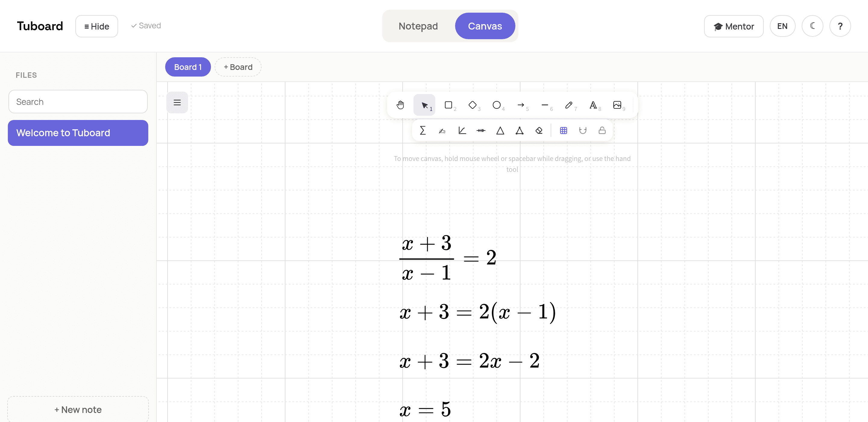Open the handwriting recognition tool
868x422 pixels.
(442, 131)
